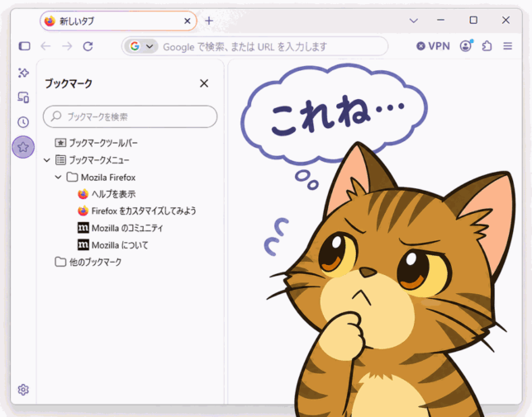Open the VPN panel
This screenshot has width=532, height=417.
click(433, 46)
